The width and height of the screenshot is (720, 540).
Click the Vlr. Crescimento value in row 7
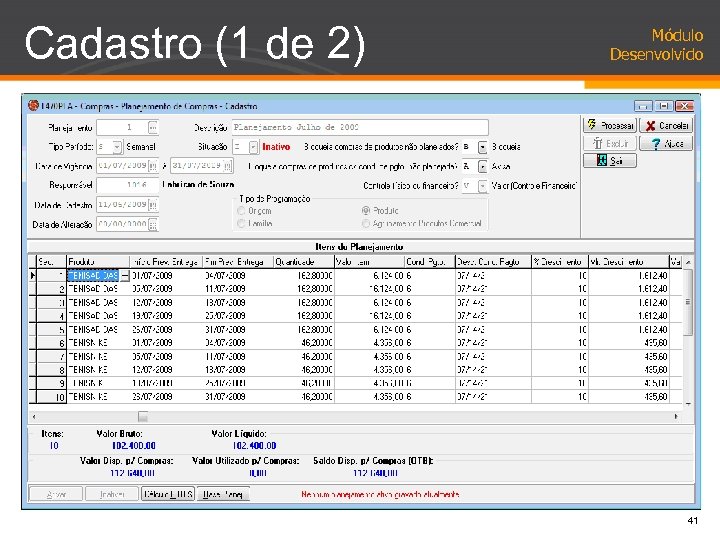pyautogui.click(x=629, y=357)
